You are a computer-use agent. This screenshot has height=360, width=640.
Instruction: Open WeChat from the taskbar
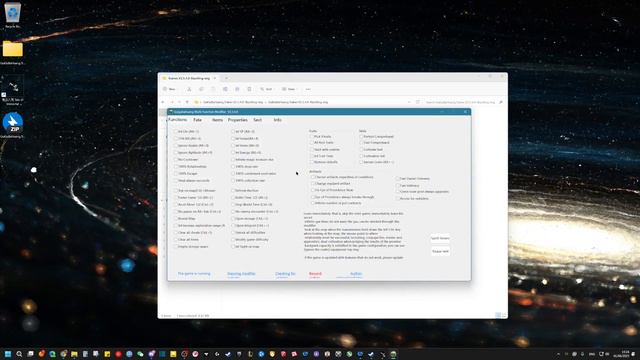[x=140, y=354]
